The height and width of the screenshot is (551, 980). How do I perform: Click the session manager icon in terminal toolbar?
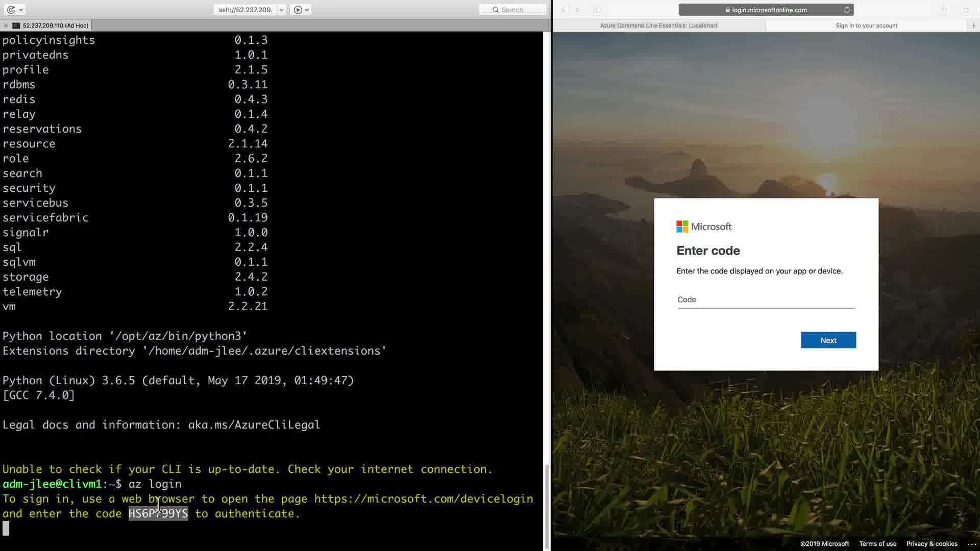point(11,10)
